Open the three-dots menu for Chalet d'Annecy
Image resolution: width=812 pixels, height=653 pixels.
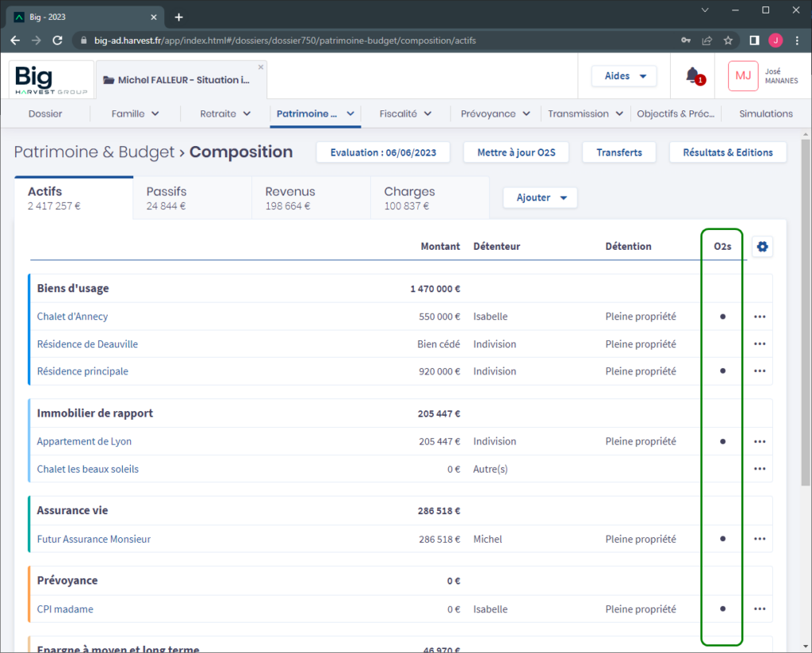[760, 317]
